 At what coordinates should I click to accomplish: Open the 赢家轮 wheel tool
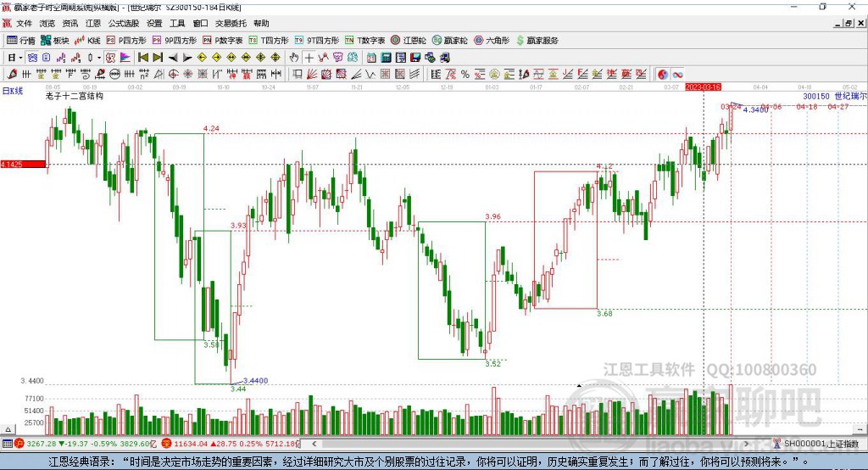click(450, 41)
